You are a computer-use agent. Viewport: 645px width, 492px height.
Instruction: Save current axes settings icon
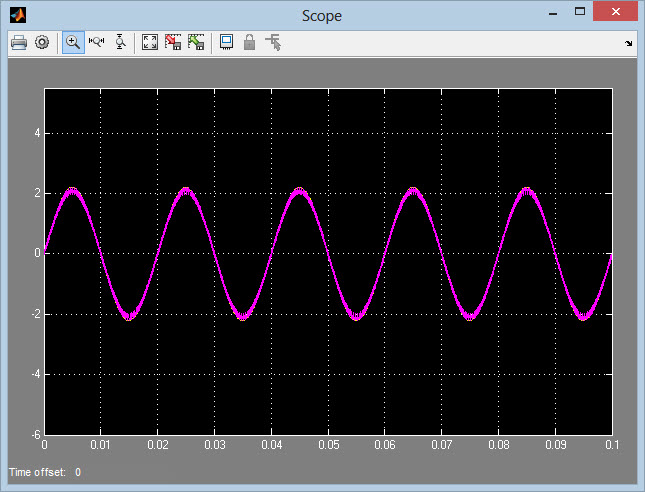pyautogui.click(x=173, y=42)
